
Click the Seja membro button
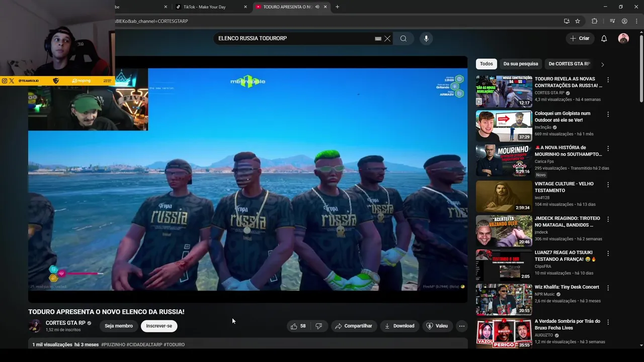(119, 326)
